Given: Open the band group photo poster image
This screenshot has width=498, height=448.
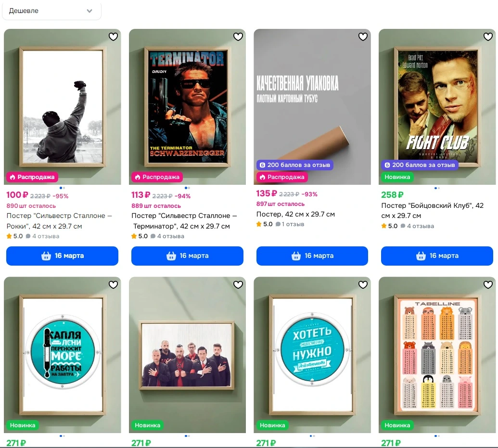Looking at the screenshot, I should [187, 355].
